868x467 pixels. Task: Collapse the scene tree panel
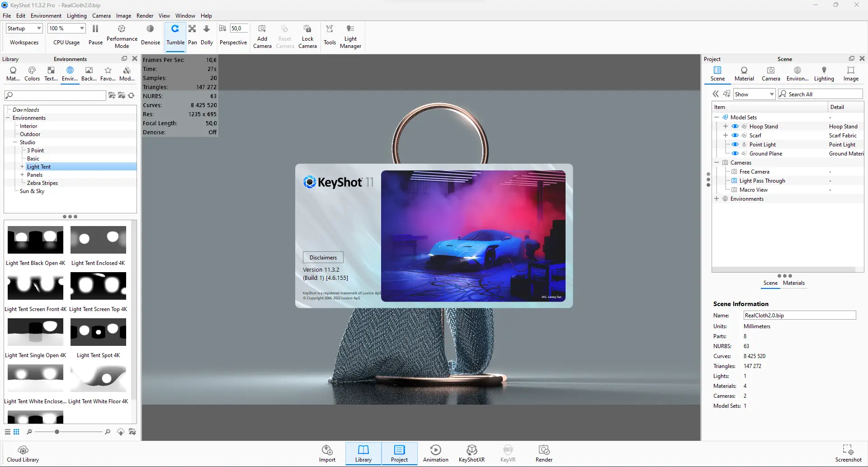[716, 94]
